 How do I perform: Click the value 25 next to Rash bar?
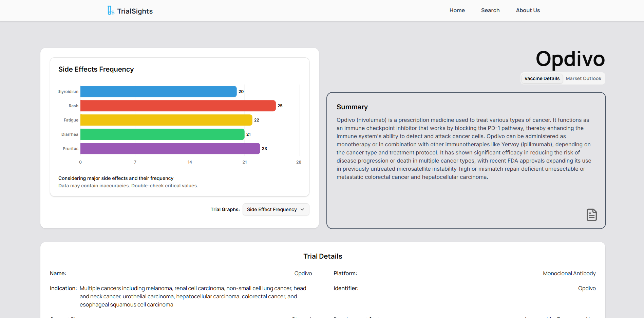click(280, 106)
